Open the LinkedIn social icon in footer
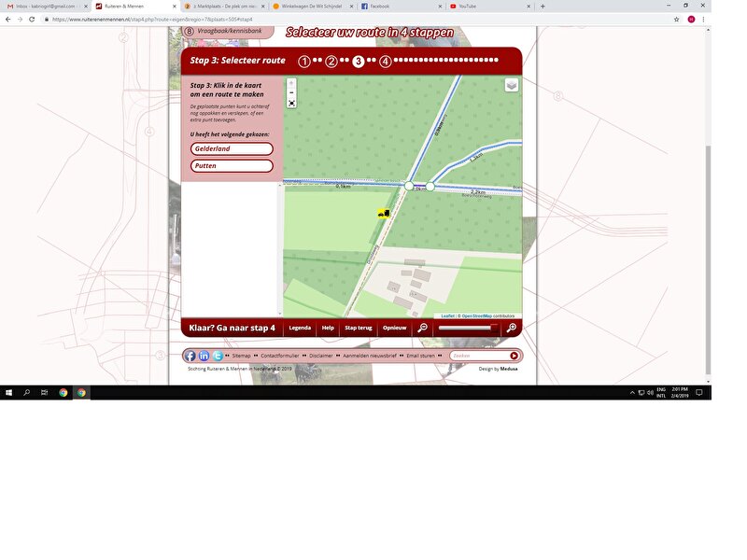This screenshot has width=747, height=560. point(204,356)
